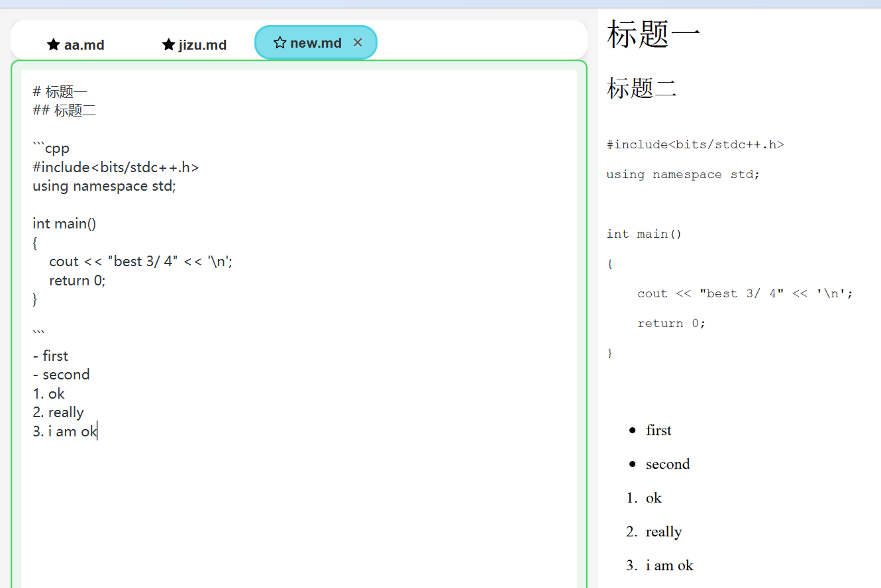The image size is (881, 588).
Task: Unstar the jizu.md tab's star icon
Action: (168, 44)
